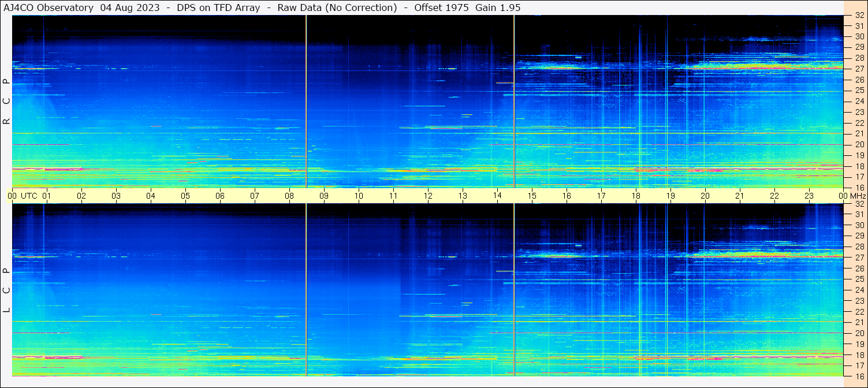The height and width of the screenshot is (388, 868).
Task: Click the UTC label on the time axis
Action: point(29,196)
